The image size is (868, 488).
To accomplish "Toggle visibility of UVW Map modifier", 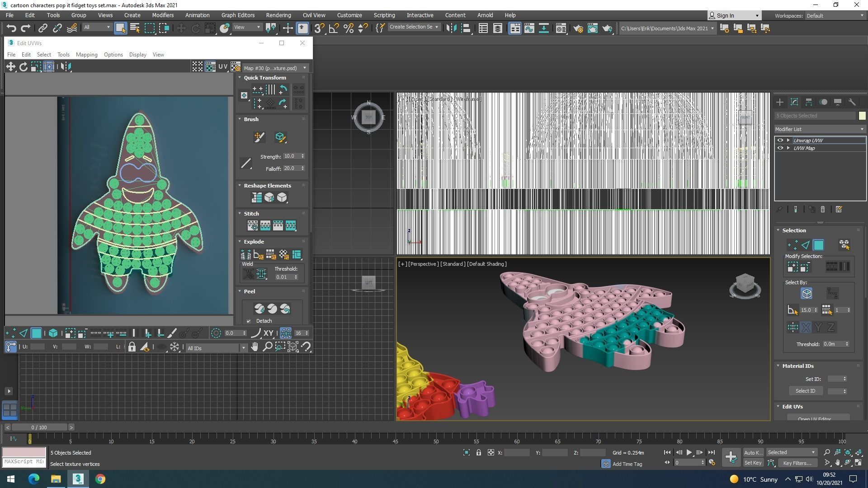I will tap(780, 148).
